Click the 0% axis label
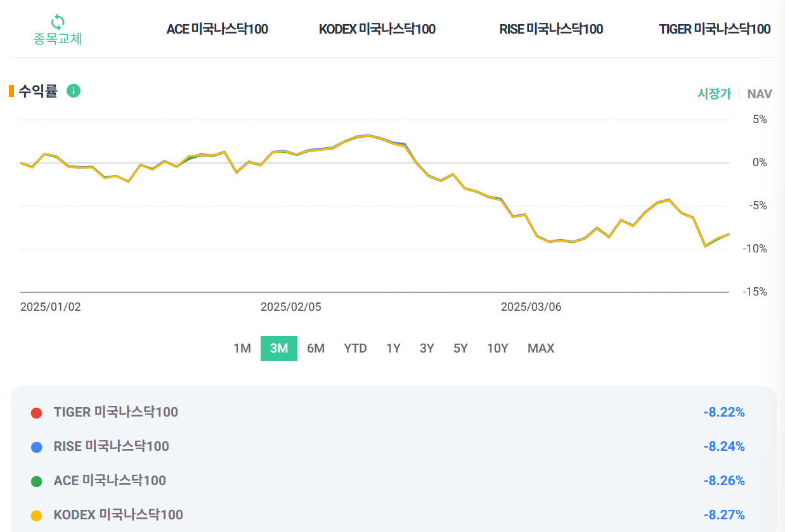This screenshot has width=785, height=532. (x=760, y=162)
